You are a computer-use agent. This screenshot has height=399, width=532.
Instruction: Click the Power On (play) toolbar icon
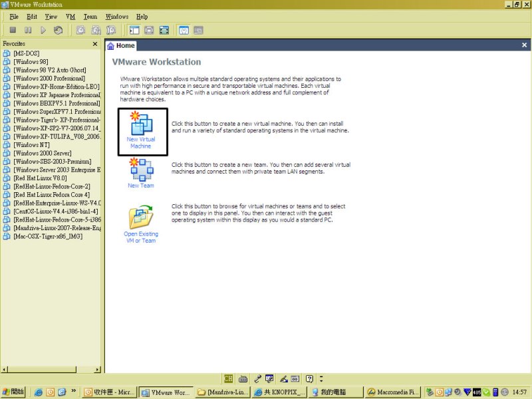point(43,30)
